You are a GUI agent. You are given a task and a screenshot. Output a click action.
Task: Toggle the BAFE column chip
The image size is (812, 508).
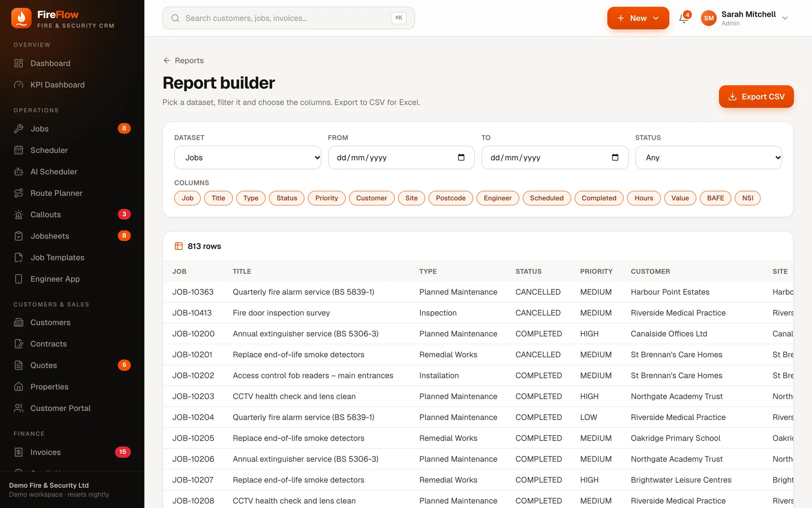[x=715, y=198]
